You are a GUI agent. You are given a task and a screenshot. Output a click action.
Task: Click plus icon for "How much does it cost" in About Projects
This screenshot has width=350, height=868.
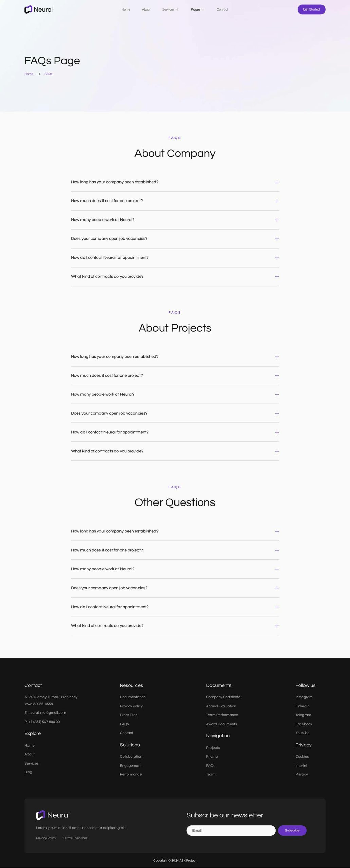pyautogui.click(x=277, y=375)
